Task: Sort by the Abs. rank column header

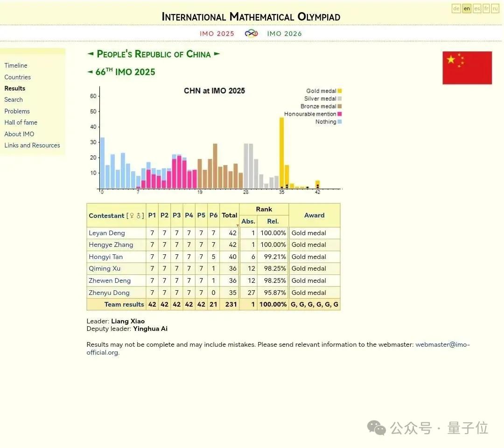Action: tap(248, 221)
